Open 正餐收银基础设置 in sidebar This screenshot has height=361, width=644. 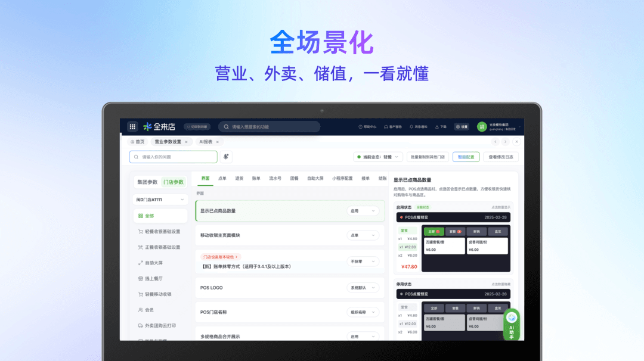click(160, 247)
